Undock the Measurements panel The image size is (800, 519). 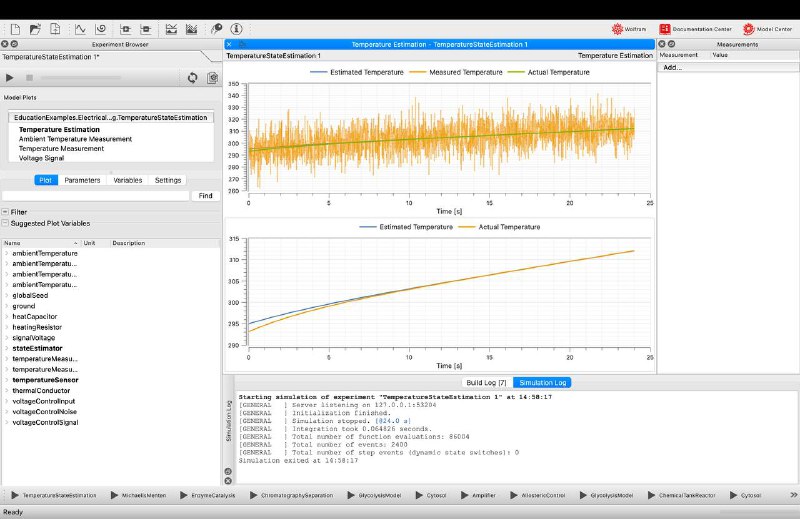[671, 44]
